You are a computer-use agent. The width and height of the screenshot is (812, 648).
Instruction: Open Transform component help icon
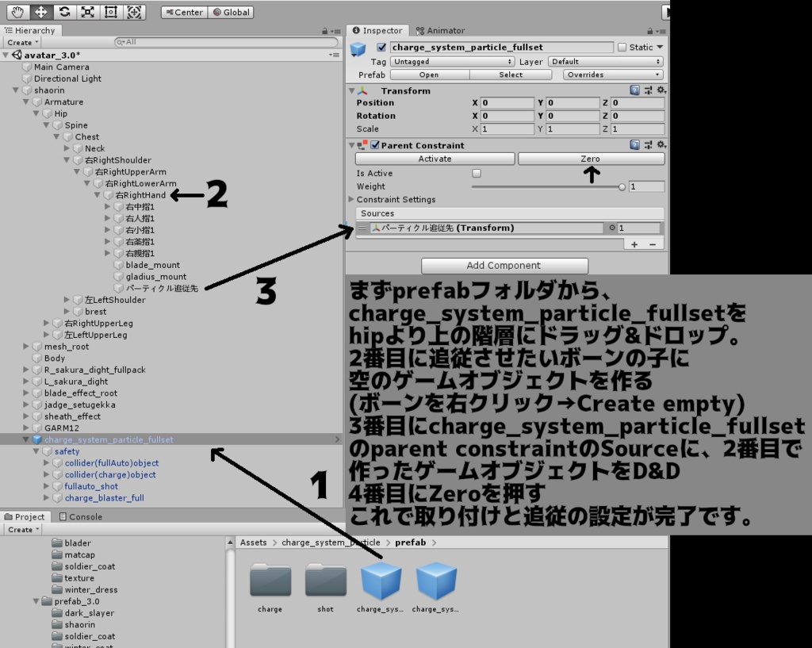click(634, 90)
